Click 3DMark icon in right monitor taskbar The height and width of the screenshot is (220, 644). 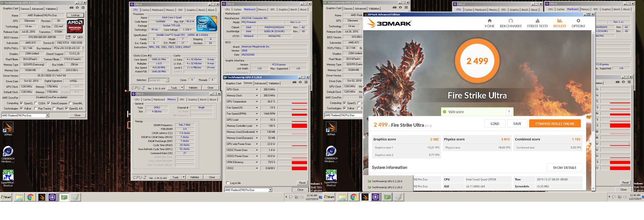(x=365, y=197)
